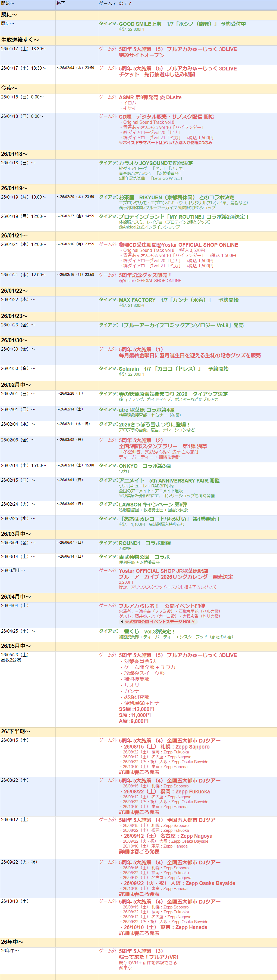Click ASMR 第9弾発売 @ DLsite entry

(150, 97)
